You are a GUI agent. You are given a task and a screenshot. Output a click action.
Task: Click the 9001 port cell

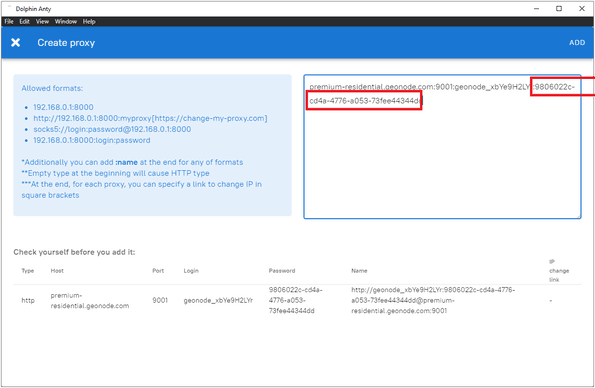160,300
